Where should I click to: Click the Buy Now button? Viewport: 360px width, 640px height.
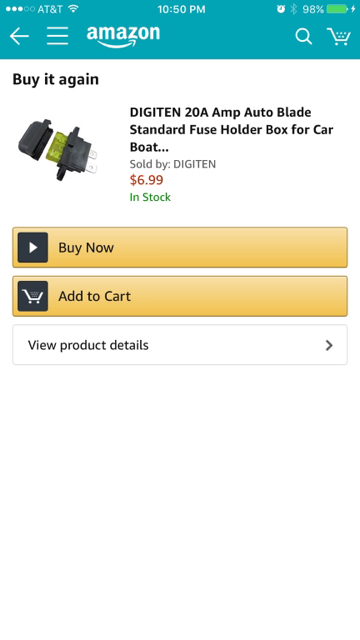pyautogui.click(x=180, y=247)
